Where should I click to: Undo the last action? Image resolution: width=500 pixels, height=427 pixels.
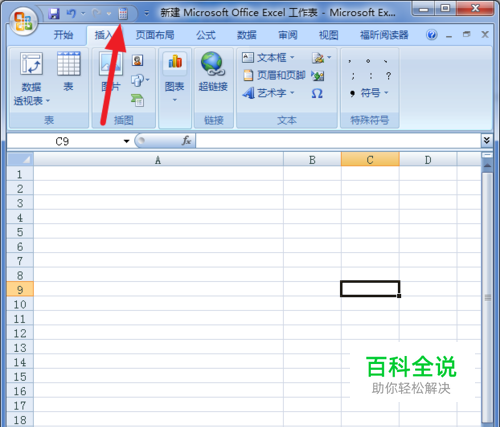(71, 14)
